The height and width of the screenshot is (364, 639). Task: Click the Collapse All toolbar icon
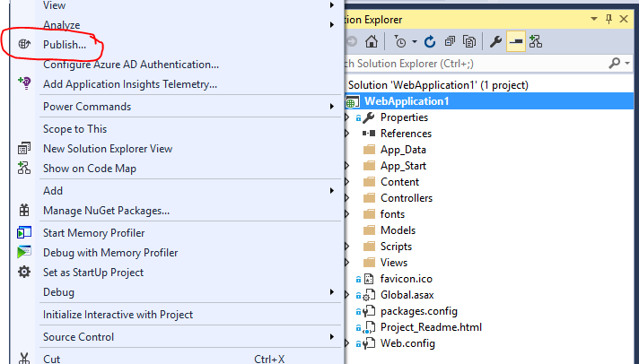click(x=450, y=41)
